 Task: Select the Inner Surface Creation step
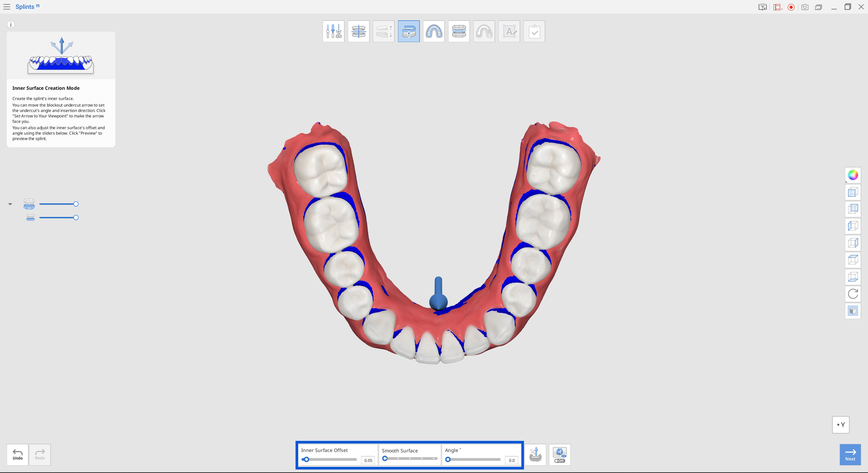tap(409, 31)
